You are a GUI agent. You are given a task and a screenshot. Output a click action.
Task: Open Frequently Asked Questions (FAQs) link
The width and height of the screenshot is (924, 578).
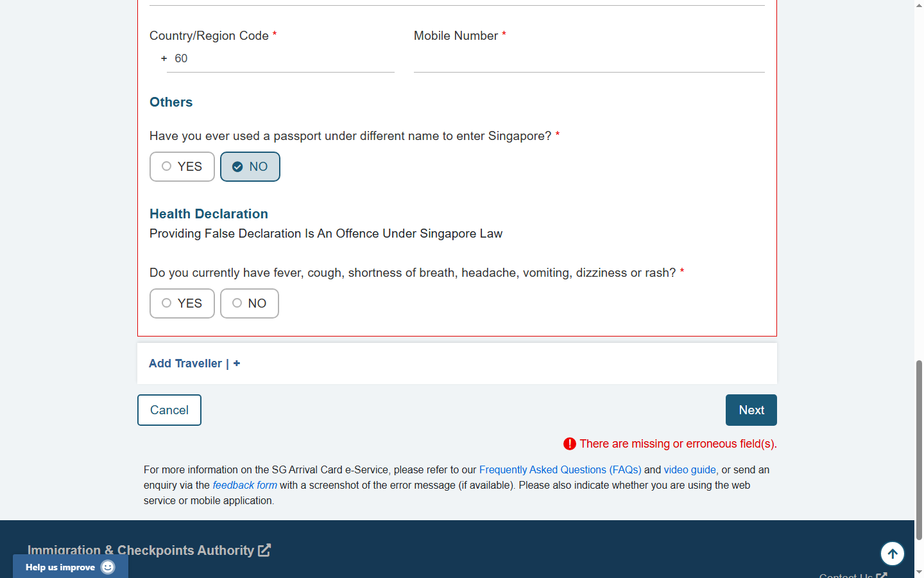click(560, 470)
